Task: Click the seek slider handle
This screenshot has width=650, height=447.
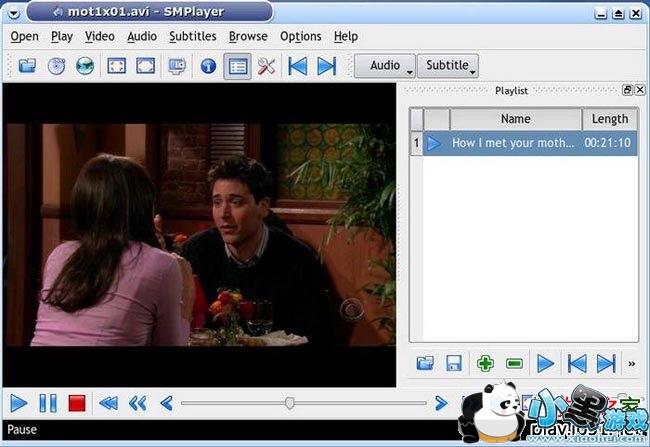Action: pos(290,403)
